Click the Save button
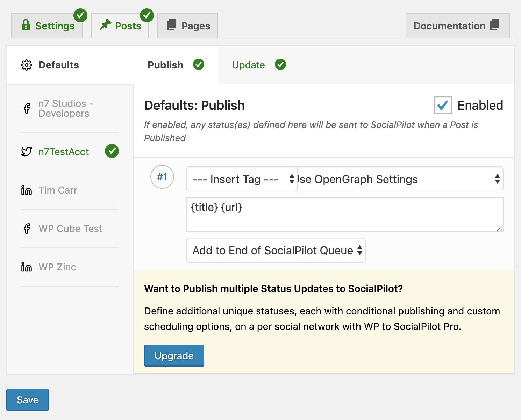The height and width of the screenshot is (420, 521). click(28, 400)
